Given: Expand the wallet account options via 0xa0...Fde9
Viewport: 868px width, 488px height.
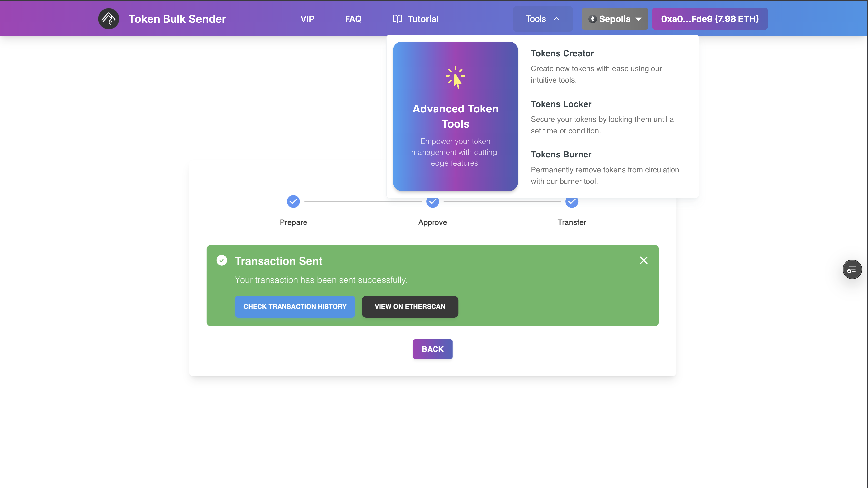Looking at the screenshot, I should point(710,19).
